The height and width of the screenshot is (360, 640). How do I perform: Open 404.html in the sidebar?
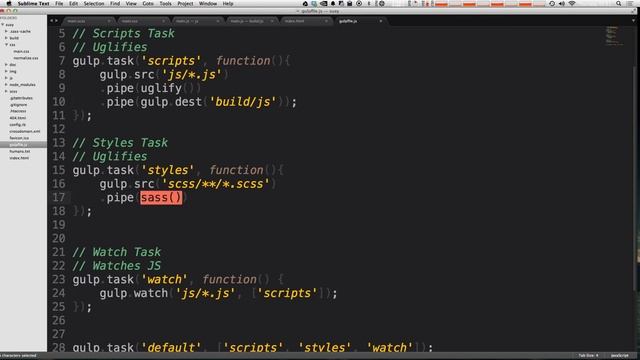[x=18, y=118]
